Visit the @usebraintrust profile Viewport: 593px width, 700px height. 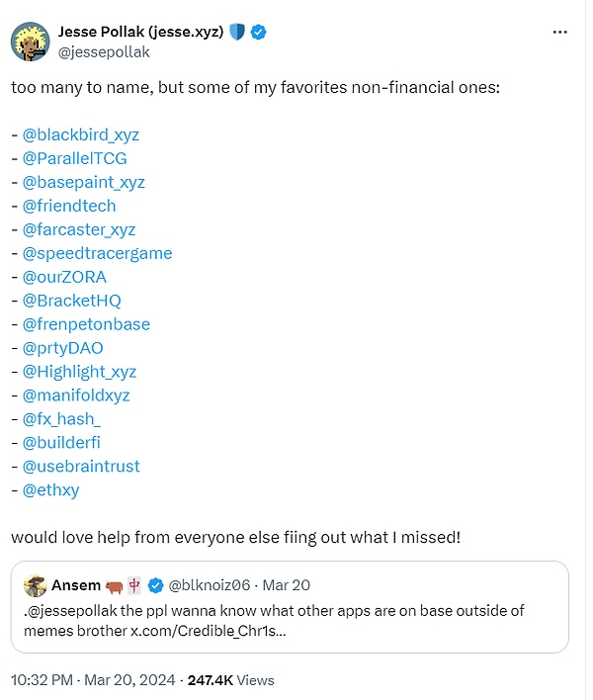(x=81, y=466)
